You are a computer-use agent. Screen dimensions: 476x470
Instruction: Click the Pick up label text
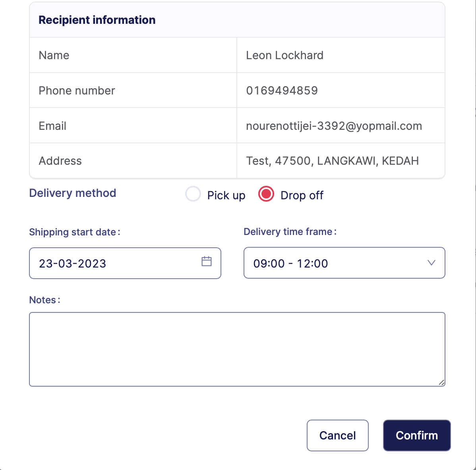(x=226, y=195)
